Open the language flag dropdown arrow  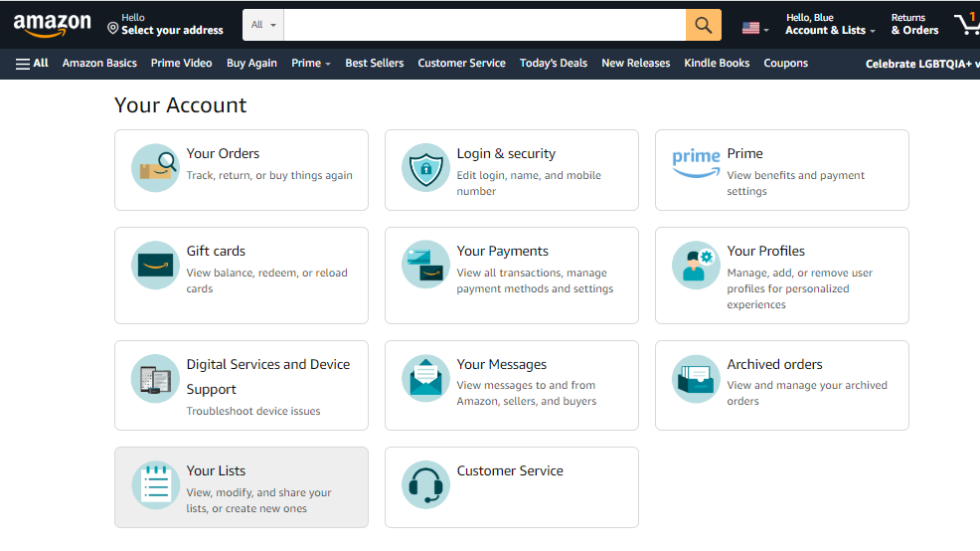(766, 30)
